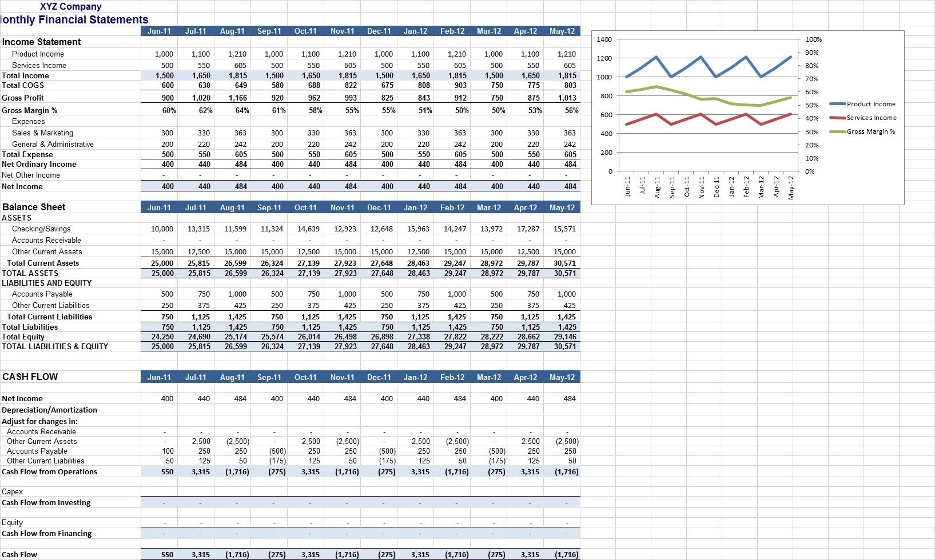Click the Gross Margin % chart legend entry
Screen dimensions: 935x560
tap(870, 131)
